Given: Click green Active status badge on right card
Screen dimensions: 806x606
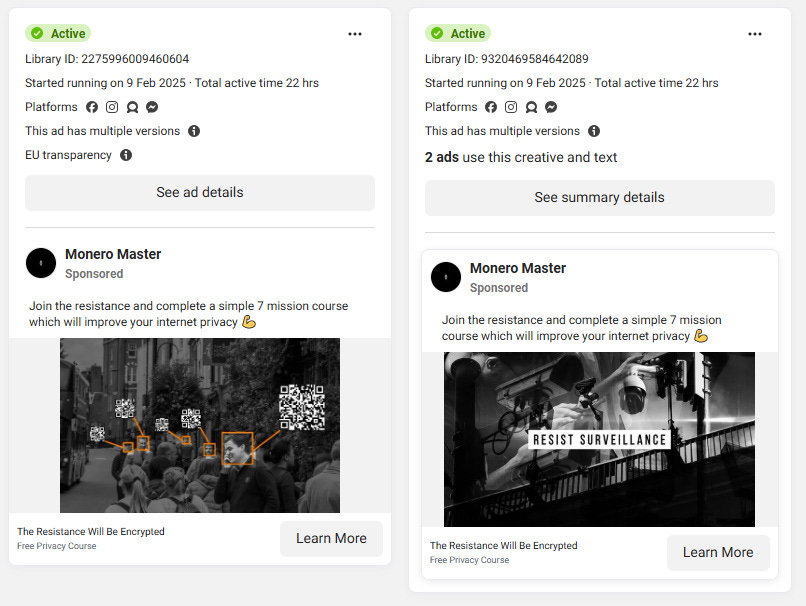Looking at the screenshot, I should click(458, 33).
